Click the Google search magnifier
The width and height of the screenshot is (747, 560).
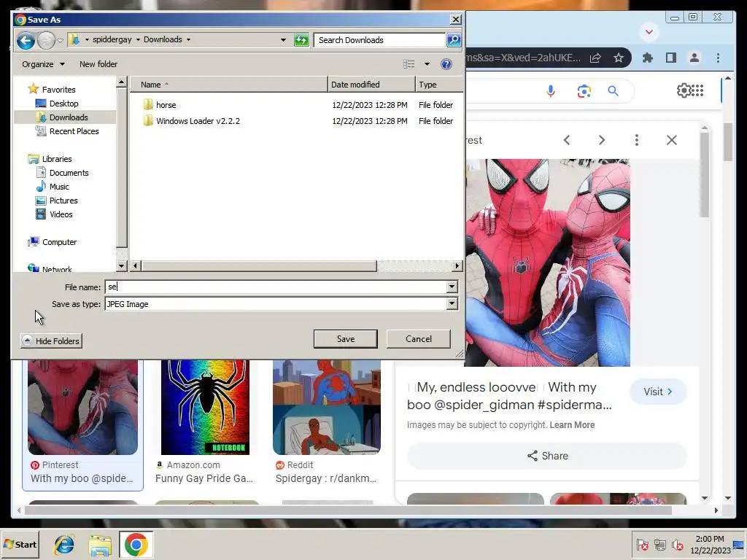click(x=613, y=90)
